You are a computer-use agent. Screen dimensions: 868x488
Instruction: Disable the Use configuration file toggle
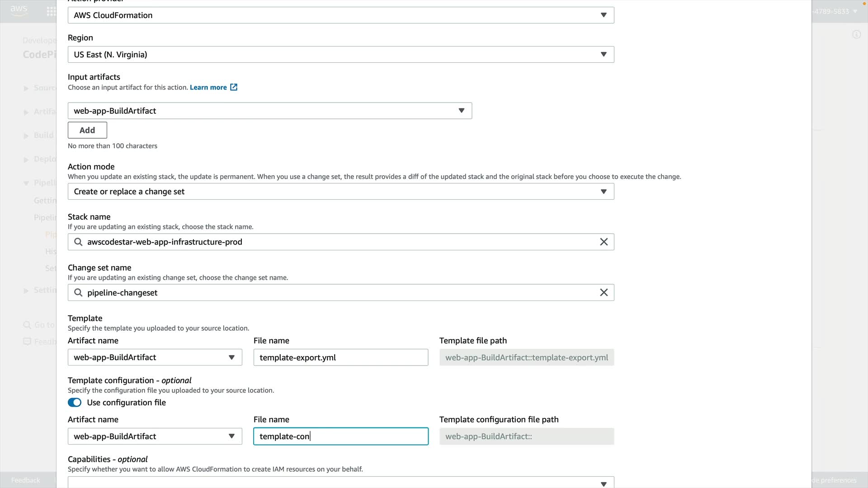click(75, 402)
